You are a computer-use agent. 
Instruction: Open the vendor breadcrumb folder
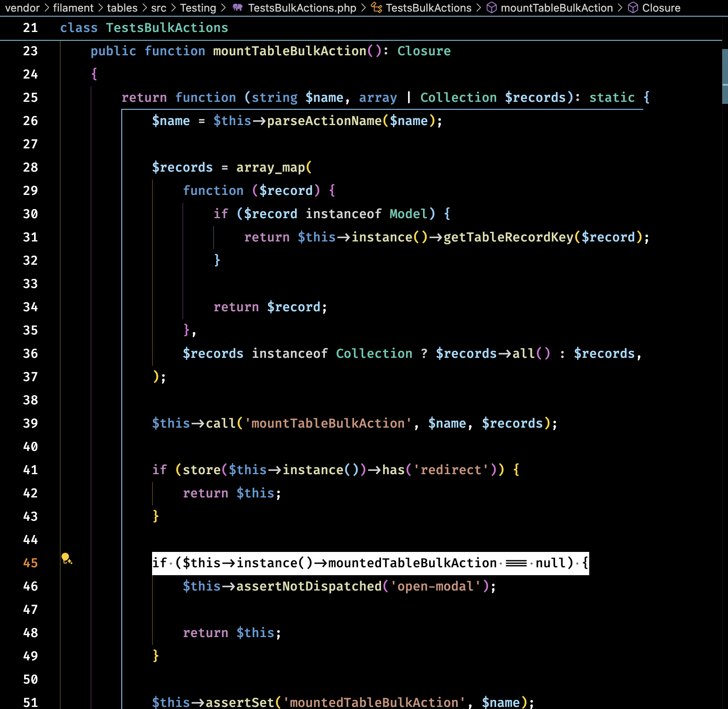[x=22, y=7]
